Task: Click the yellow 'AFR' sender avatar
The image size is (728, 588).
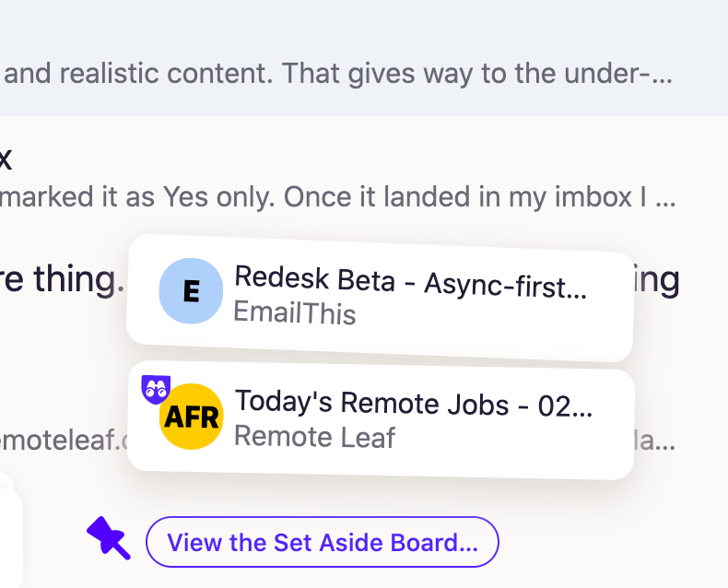Action: pyautogui.click(x=192, y=417)
